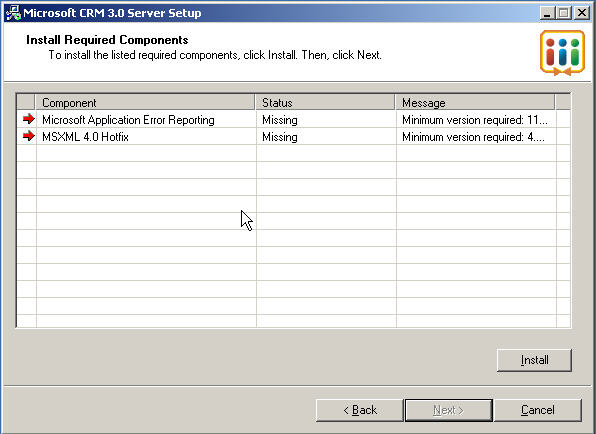Click Missing status of Error Reporting
Screen dimensions: 596x434
coord(280,120)
